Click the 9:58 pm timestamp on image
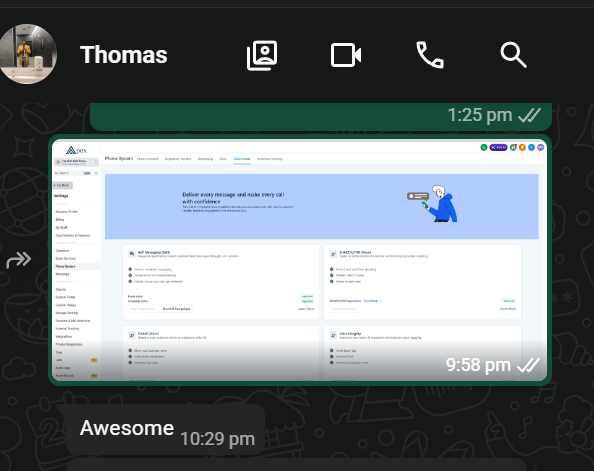The image size is (594, 471). 478,365
